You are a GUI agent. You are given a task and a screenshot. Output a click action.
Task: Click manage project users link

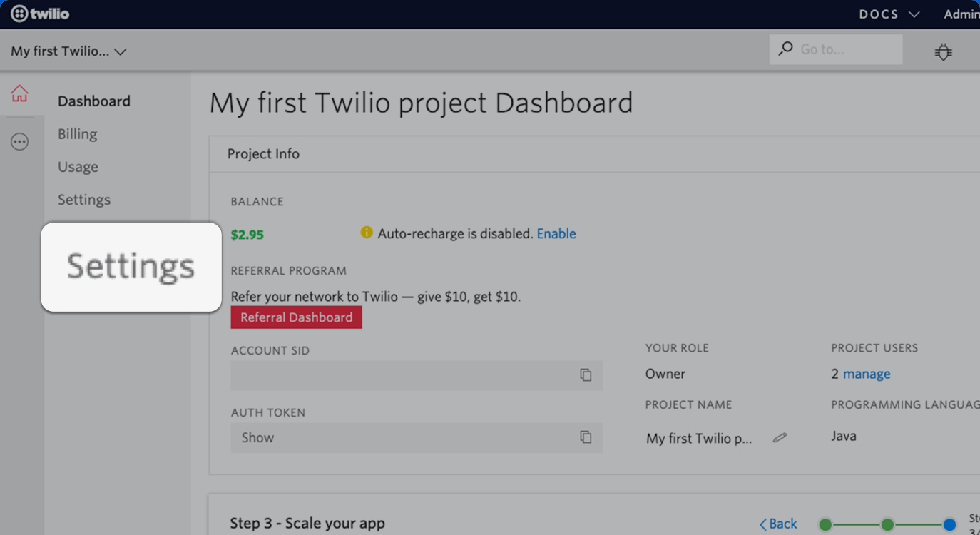(867, 374)
